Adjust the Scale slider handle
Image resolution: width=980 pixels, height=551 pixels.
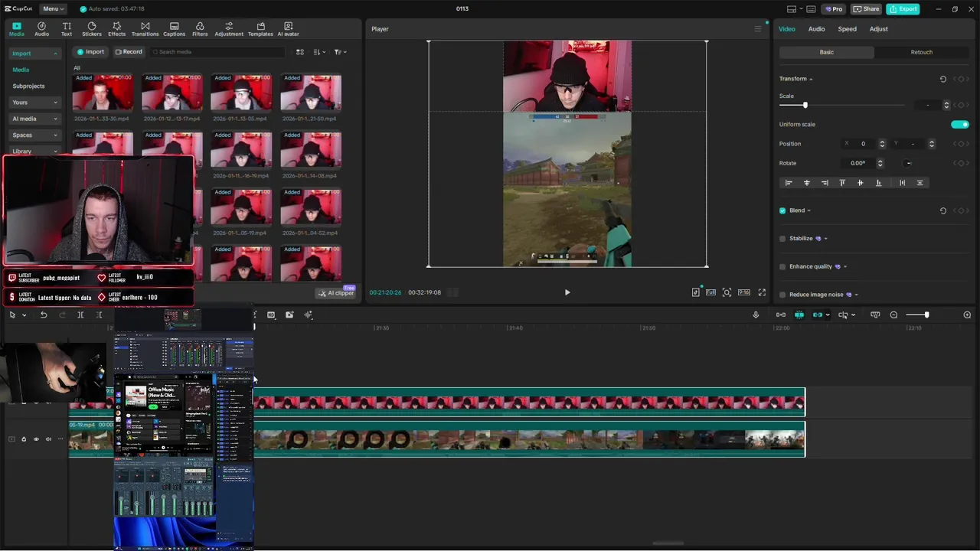[x=805, y=105]
